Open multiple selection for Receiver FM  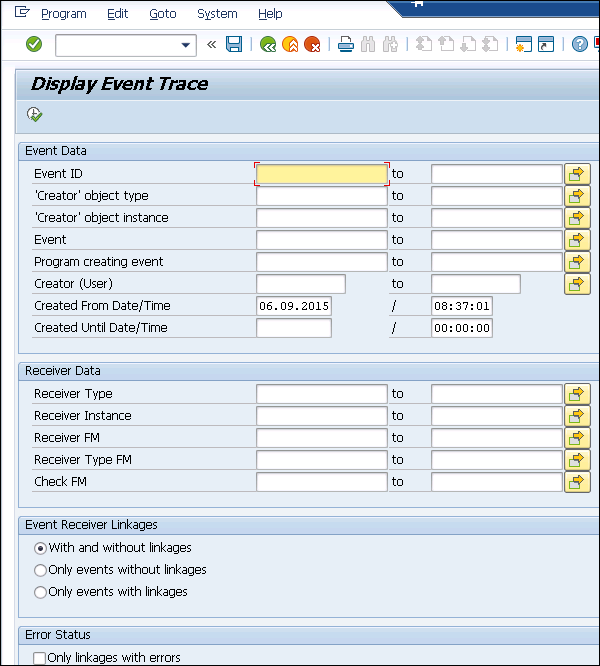point(577,438)
